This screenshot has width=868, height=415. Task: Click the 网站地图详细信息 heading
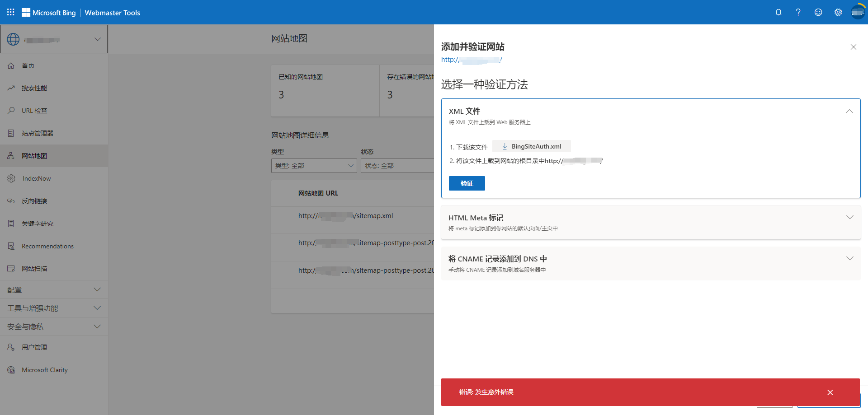click(x=300, y=135)
